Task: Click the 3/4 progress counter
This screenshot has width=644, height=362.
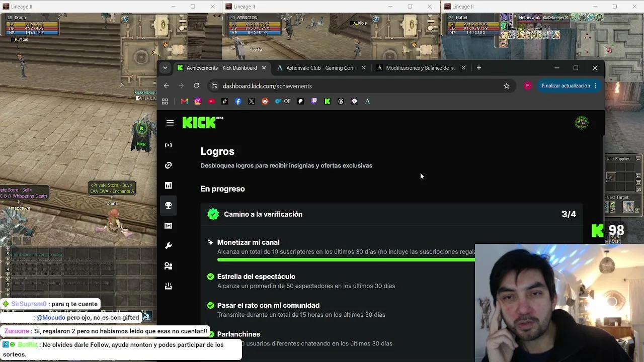Action: coord(569,214)
